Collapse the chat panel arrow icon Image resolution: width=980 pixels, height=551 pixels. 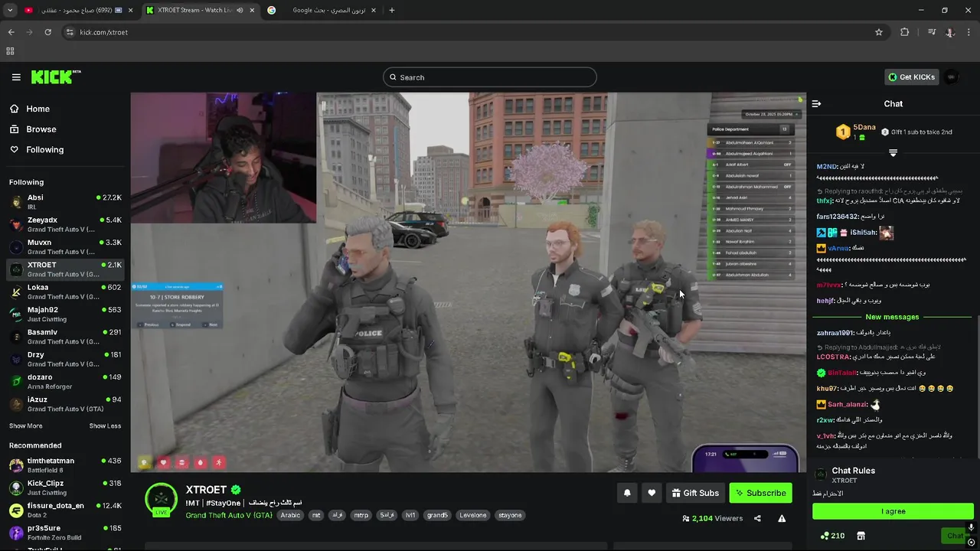[816, 103]
